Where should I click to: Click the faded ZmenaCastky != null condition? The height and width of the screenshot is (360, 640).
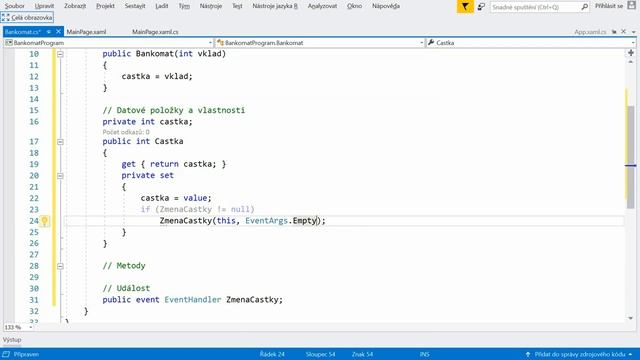click(x=205, y=209)
